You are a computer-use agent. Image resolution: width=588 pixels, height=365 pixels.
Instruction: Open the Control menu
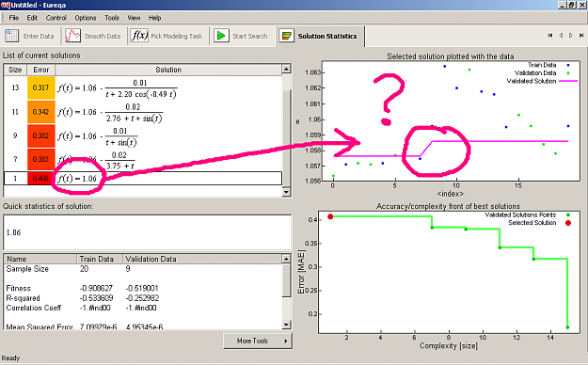click(x=56, y=18)
